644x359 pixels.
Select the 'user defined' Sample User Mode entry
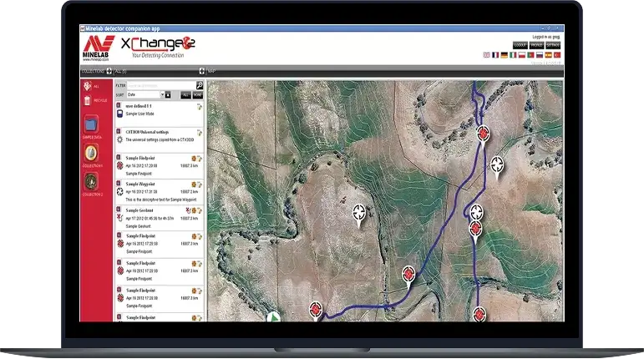pos(160,114)
